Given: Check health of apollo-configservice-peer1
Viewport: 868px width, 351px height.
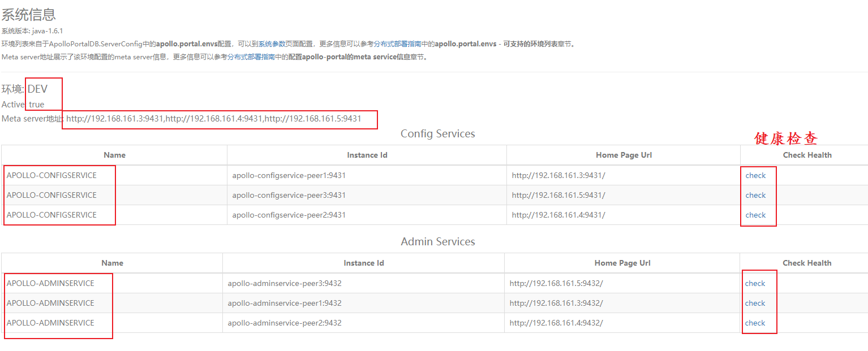Looking at the screenshot, I should point(755,175).
